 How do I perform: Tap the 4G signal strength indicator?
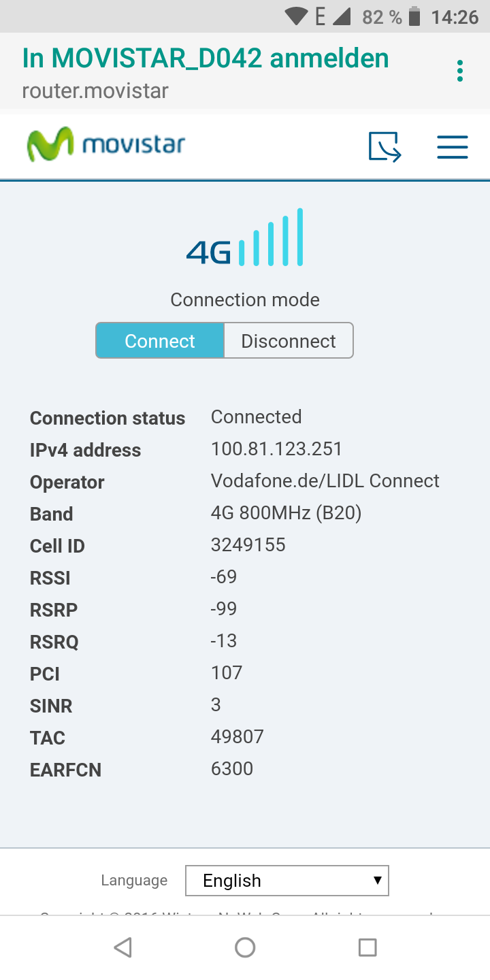click(245, 238)
